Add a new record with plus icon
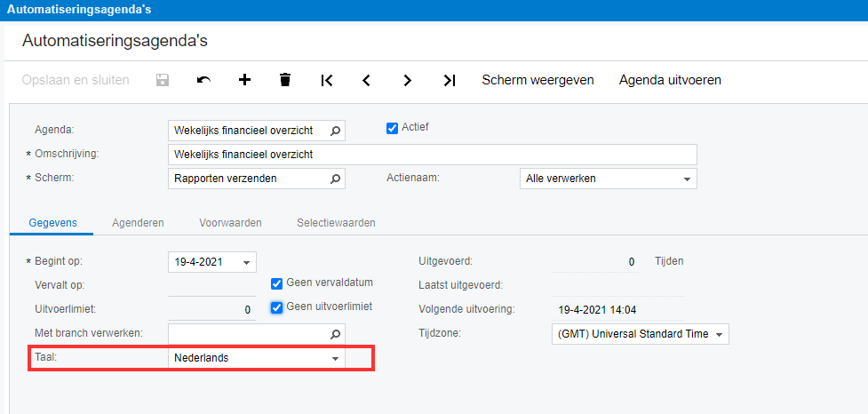The image size is (868, 414). (244, 80)
